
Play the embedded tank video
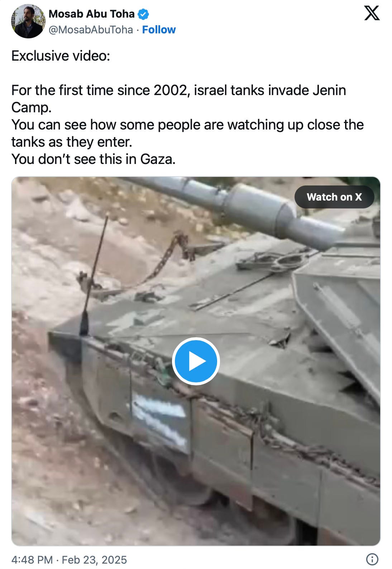pyautogui.click(x=196, y=361)
